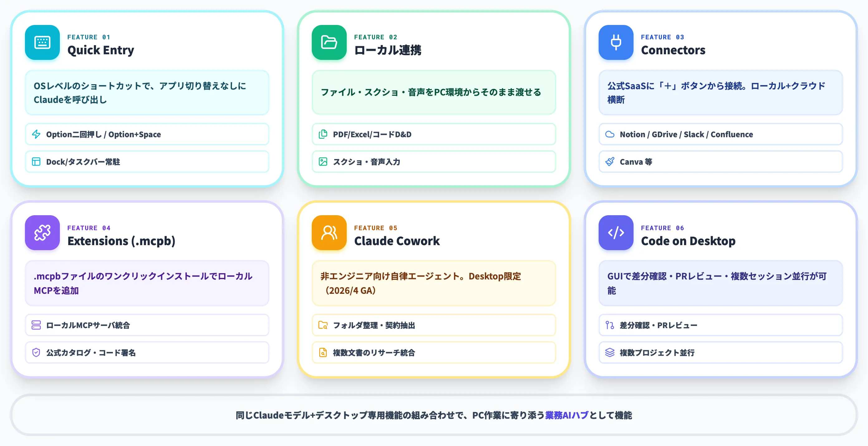Click the FEATURE 02 label
Image resolution: width=868 pixels, height=446 pixels.
pyautogui.click(x=375, y=37)
